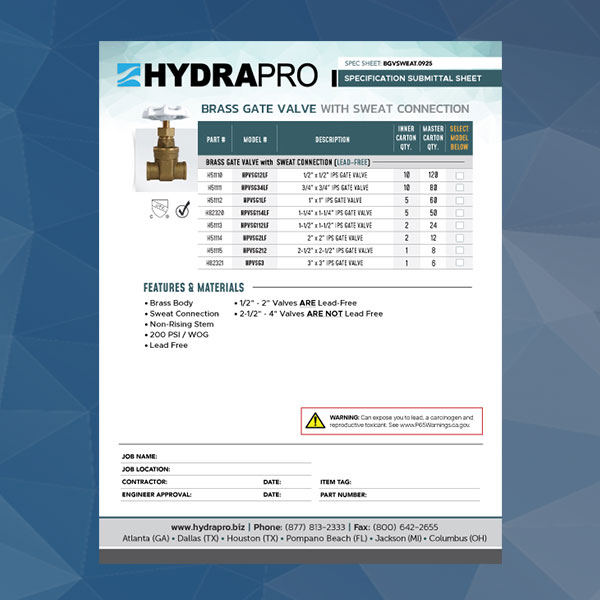Image resolution: width=600 pixels, height=600 pixels.
Task: Click the 3" x 3" IPS Gate Valve description
Action: click(x=335, y=263)
